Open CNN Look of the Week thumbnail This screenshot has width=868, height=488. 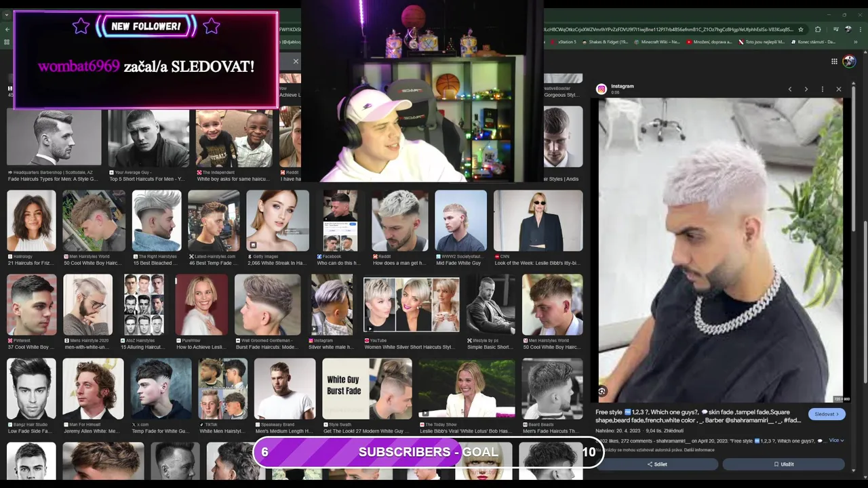click(x=538, y=220)
